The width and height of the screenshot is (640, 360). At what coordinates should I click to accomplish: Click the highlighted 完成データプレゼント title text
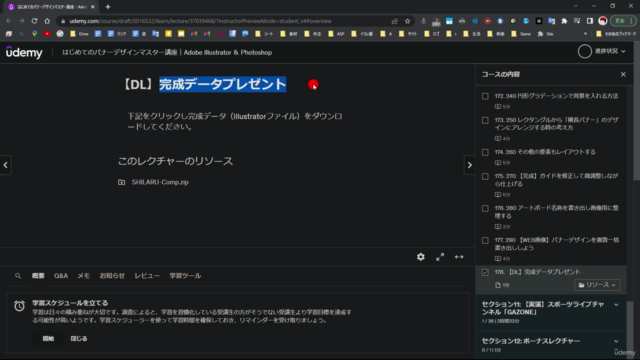pyautogui.click(x=222, y=84)
